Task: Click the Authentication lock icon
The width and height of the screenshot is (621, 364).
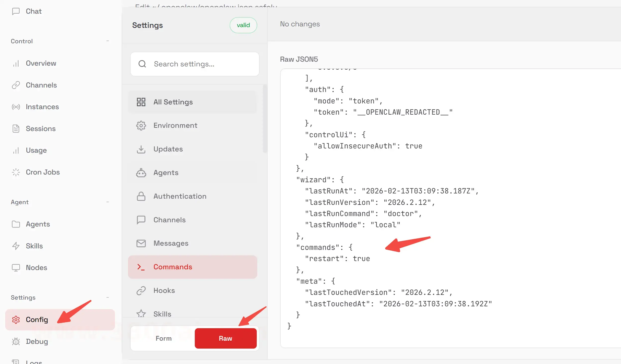Action: coord(141,196)
